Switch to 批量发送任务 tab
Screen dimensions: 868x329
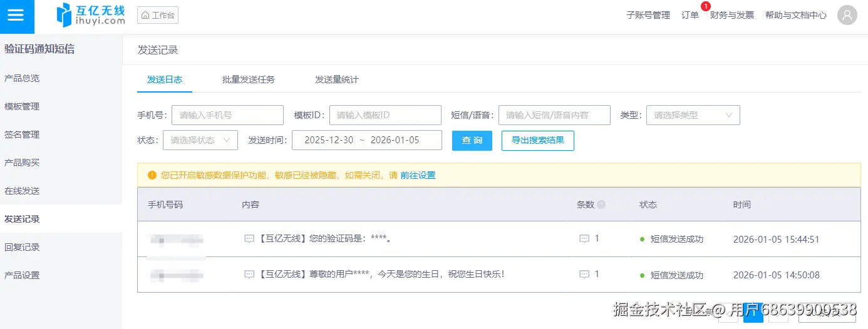click(249, 79)
